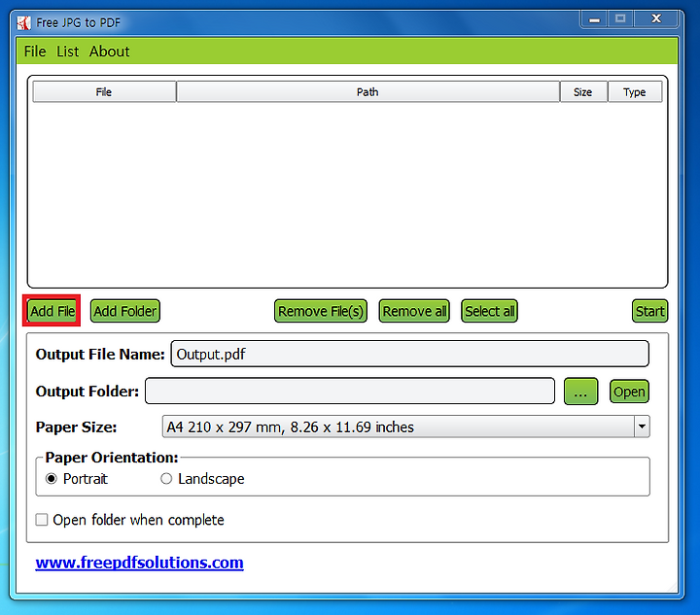The image size is (700, 615).
Task: Click the Free JPG to PDF app icon
Action: coord(23,22)
